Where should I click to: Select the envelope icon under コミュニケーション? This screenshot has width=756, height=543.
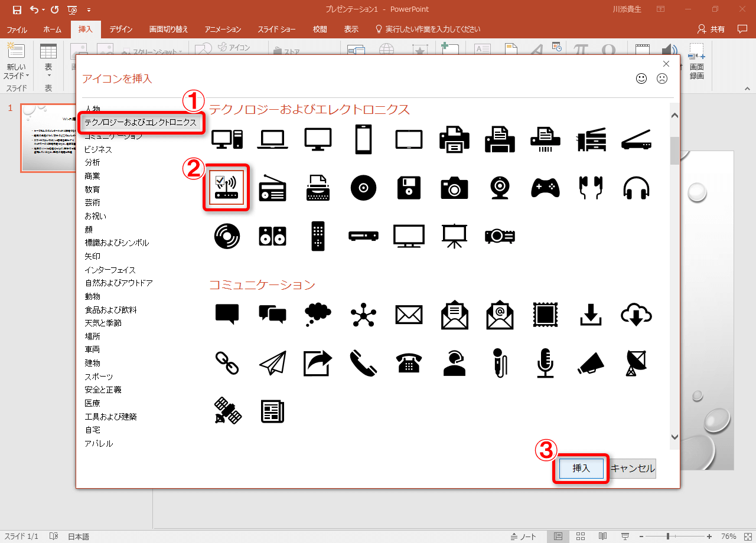pos(409,315)
